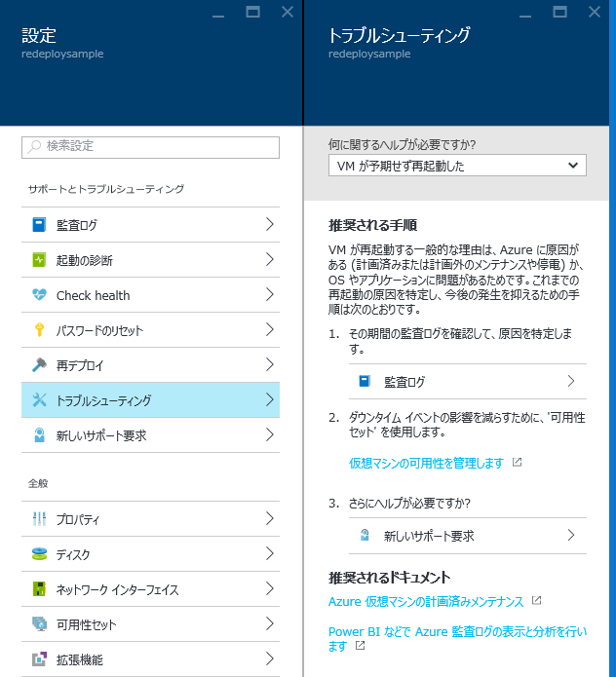Screen dimensions: 616x677
Task: Minimize the トラブルシューティング blade
Action: tap(524, 17)
